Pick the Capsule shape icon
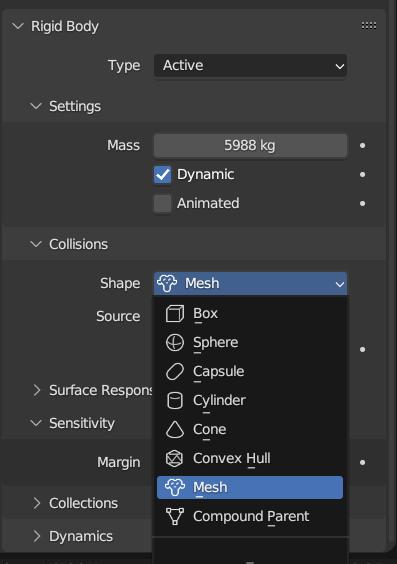Screen dimensions: 397x564 175,372
